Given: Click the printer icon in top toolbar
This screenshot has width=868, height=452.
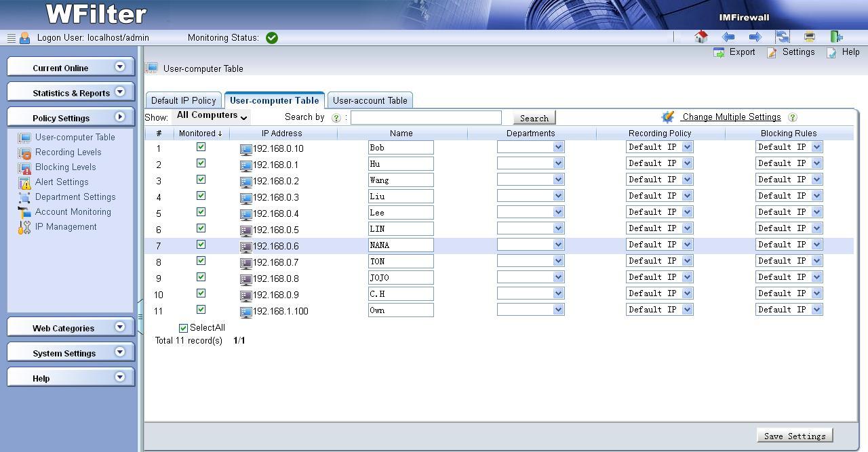Looking at the screenshot, I should click(810, 37).
